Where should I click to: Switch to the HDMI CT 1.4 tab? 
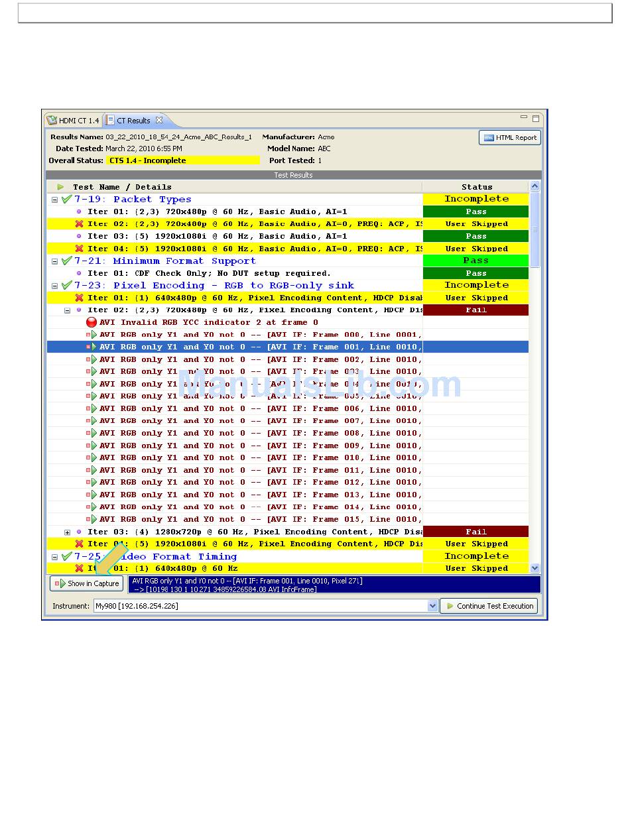coord(73,121)
